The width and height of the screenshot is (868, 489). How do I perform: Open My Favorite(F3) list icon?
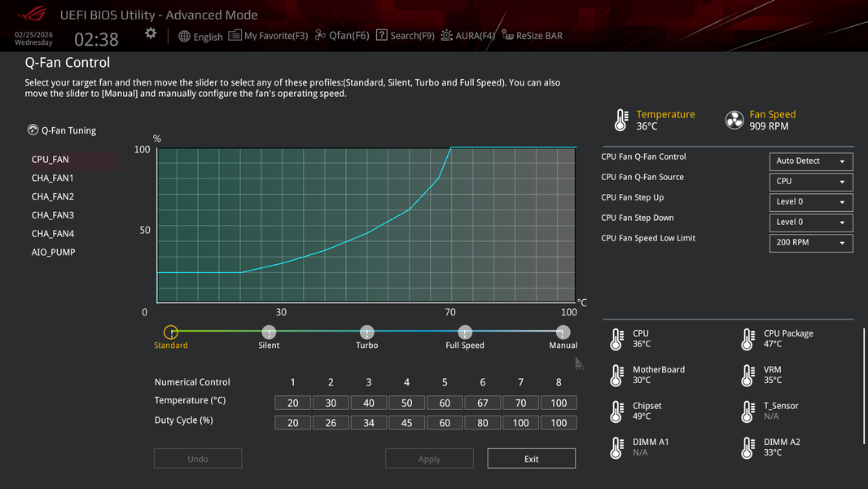click(235, 35)
